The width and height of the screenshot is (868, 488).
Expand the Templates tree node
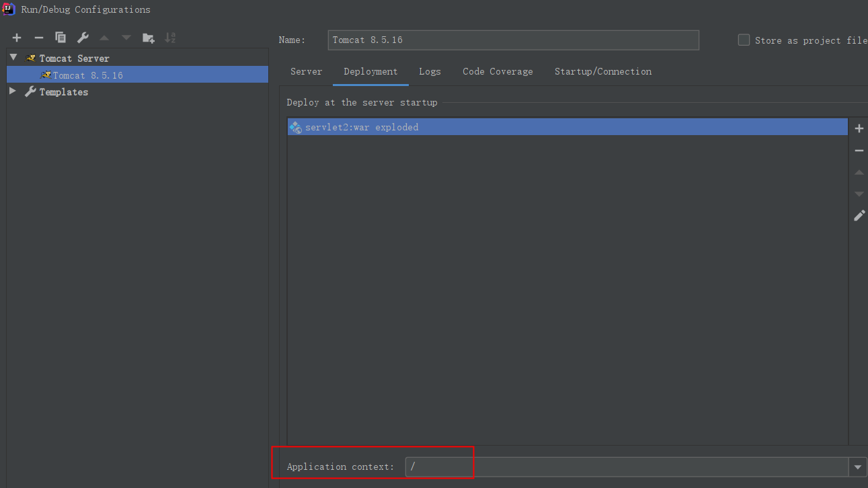13,91
